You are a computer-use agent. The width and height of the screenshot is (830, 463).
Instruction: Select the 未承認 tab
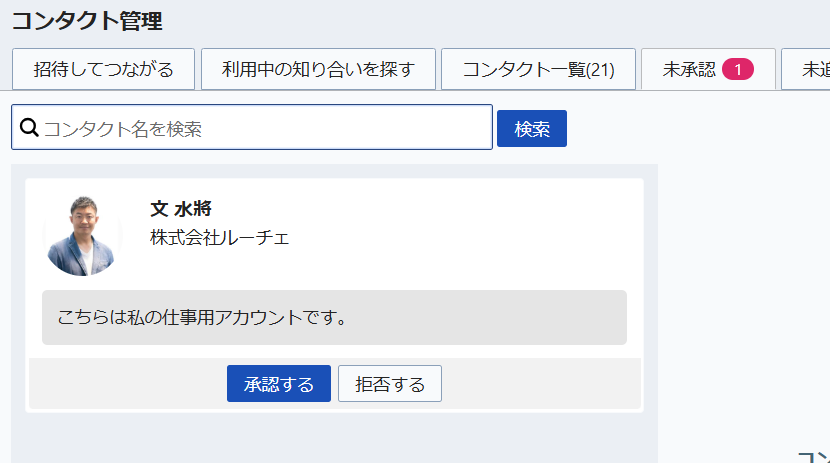(690, 69)
